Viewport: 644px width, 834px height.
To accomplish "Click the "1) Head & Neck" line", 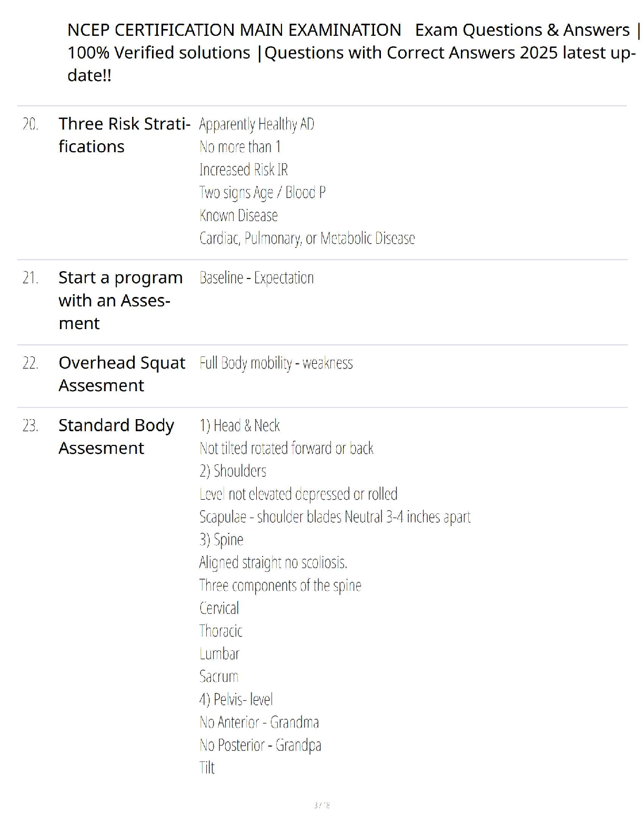I will click(239, 425).
